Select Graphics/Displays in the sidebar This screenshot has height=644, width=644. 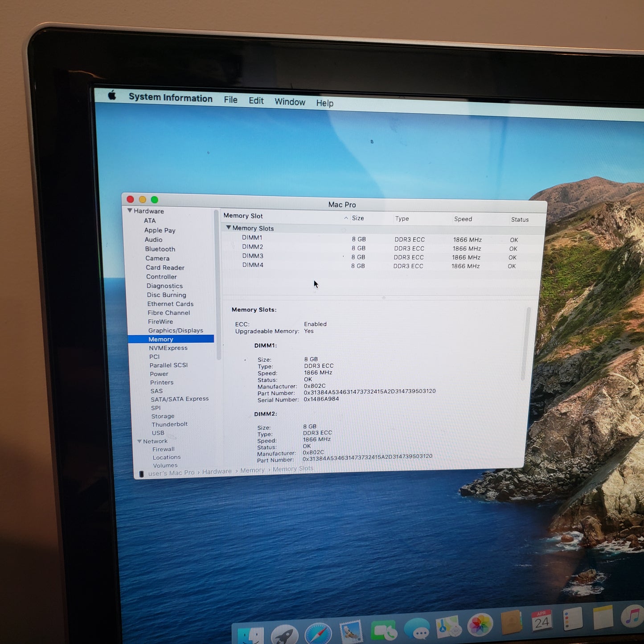point(176,331)
